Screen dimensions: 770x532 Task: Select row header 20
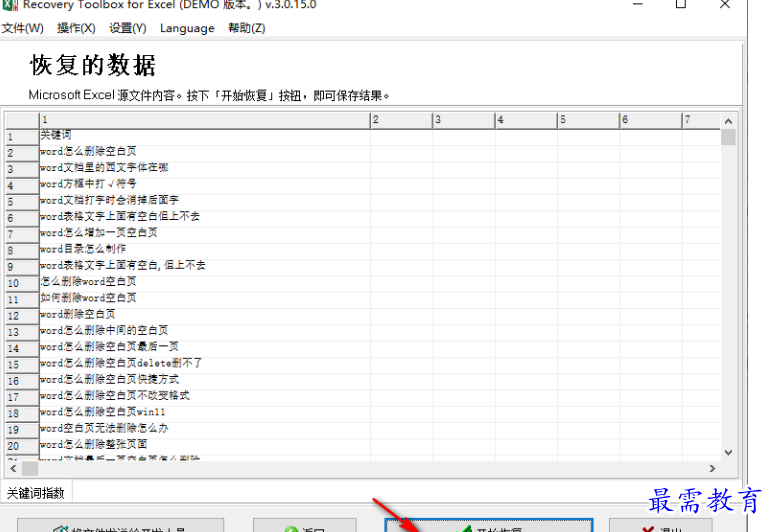(22, 446)
